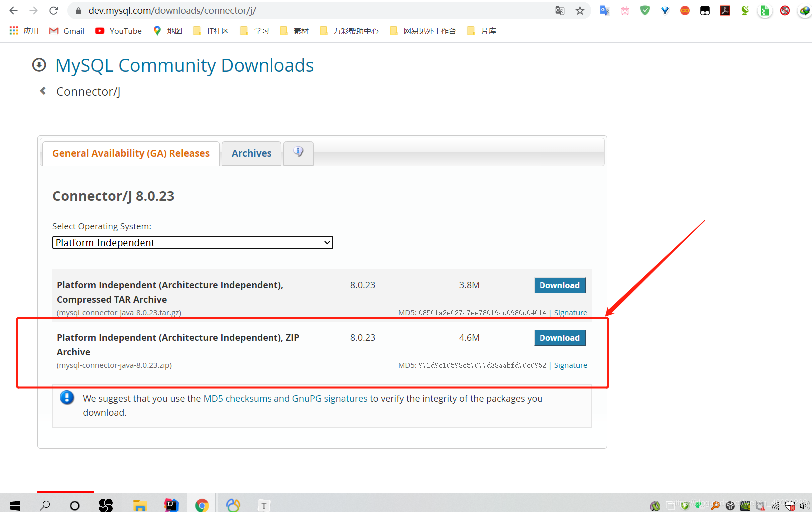
Task: Open the green satellite dish extension
Action: coord(745,10)
